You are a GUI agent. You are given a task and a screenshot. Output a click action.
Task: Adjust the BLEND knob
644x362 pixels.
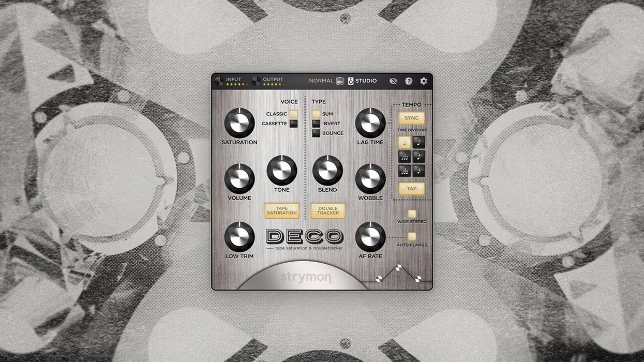(327, 171)
